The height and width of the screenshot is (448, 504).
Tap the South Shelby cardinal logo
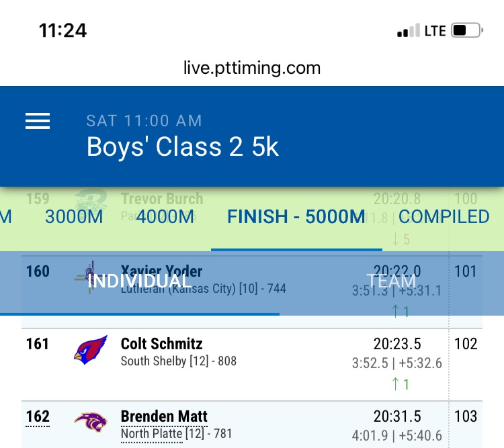91,350
